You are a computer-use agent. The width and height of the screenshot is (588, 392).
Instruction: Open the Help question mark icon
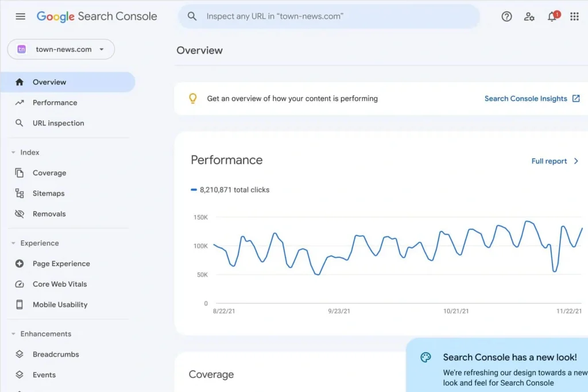click(x=506, y=17)
